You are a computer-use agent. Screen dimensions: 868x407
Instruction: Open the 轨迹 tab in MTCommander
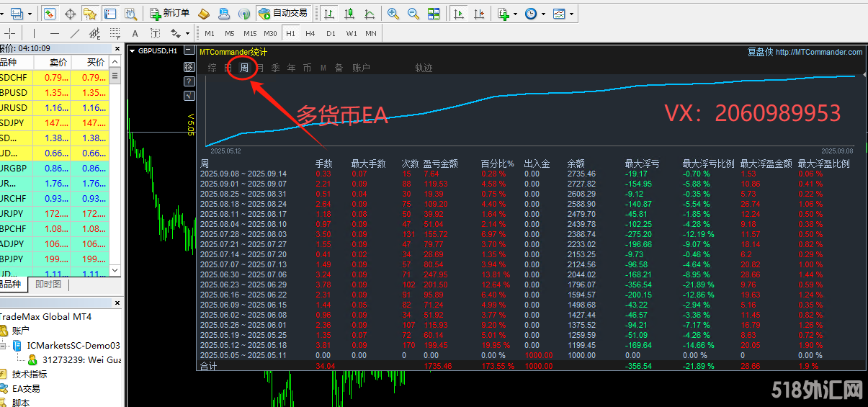424,68
